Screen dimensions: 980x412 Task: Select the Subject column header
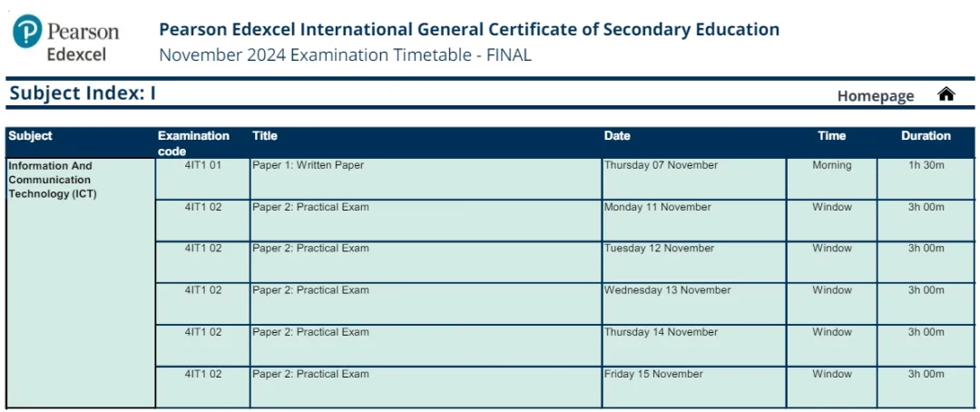coord(31,135)
